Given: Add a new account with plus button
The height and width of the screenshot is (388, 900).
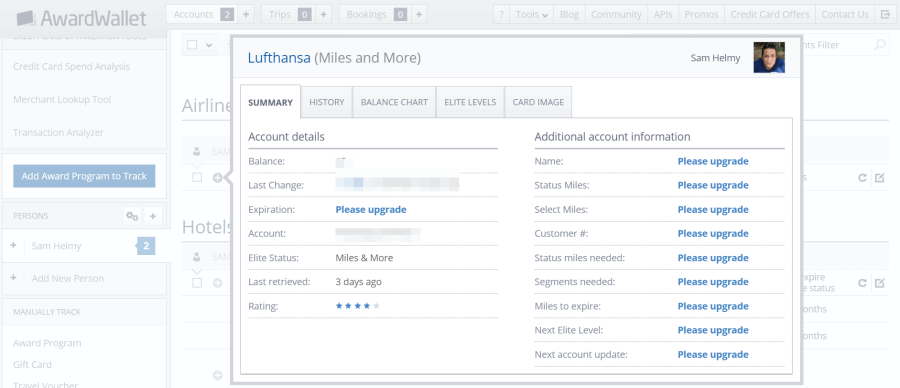Looking at the screenshot, I should click(246, 14).
